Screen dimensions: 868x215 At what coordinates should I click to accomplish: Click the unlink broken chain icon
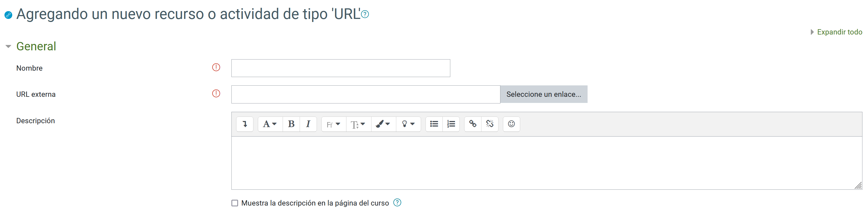(x=490, y=124)
